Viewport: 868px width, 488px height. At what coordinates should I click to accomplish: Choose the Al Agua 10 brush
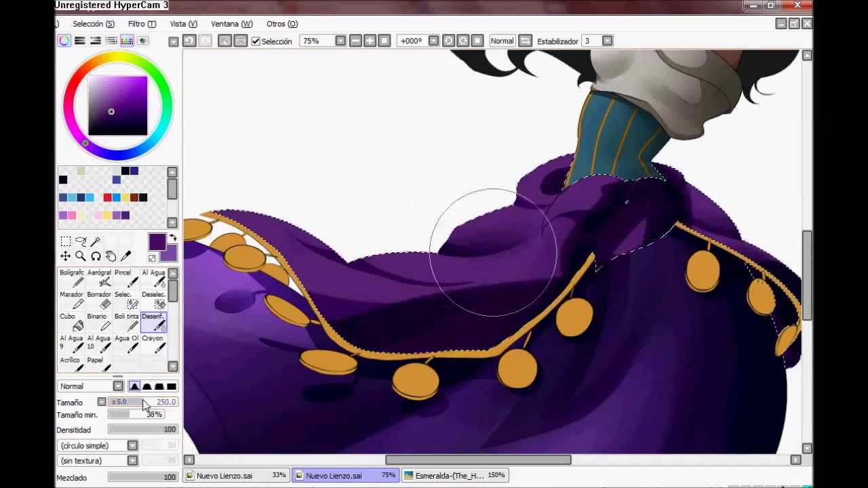coord(99,344)
